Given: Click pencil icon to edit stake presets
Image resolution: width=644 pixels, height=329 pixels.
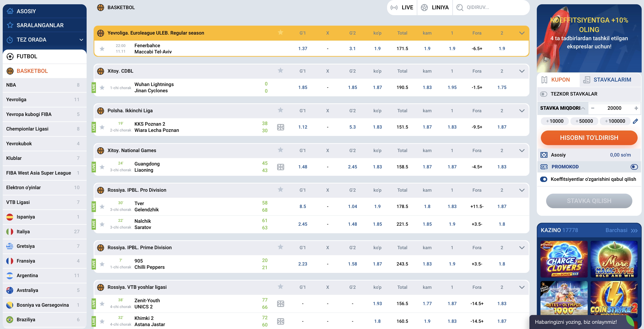Looking at the screenshot, I should click(635, 121).
